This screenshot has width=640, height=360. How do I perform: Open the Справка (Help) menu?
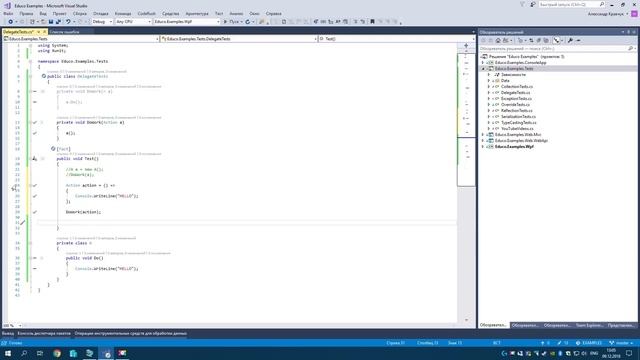(273, 13)
